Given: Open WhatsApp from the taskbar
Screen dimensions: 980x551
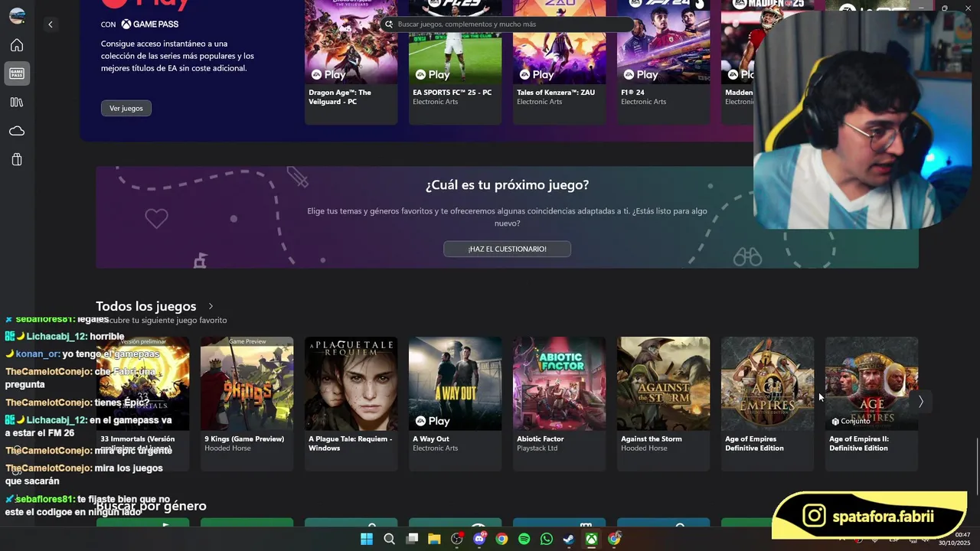Looking at the screenshot, I should pyautogui.click(x=547, y=539).
